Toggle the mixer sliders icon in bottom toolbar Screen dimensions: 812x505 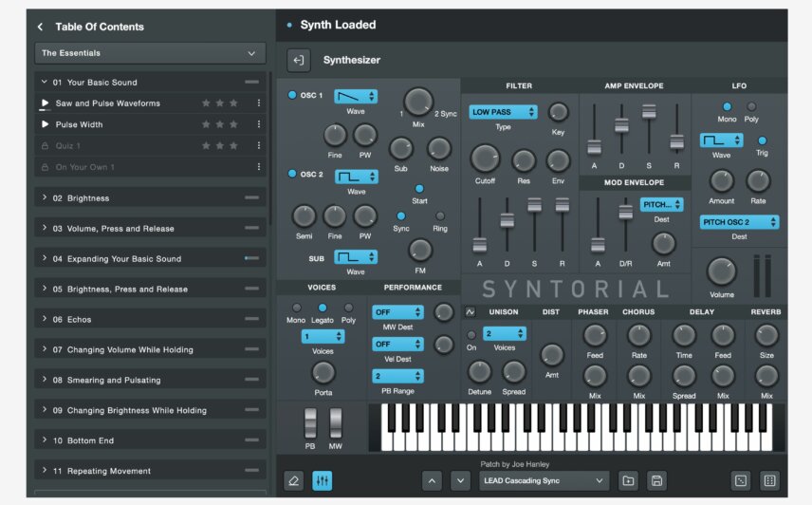point(323,480)
